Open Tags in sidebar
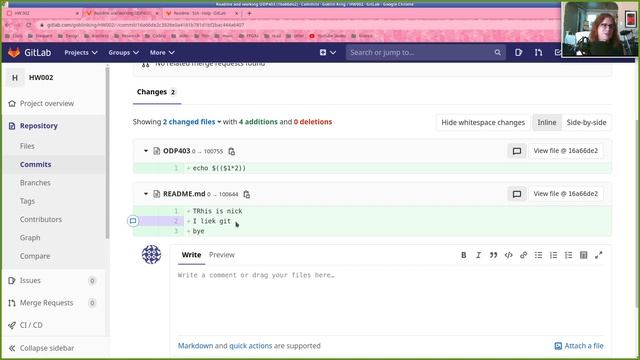Viewport: 640px width, 360px height. pyautogui.click(x=27, y=201)
